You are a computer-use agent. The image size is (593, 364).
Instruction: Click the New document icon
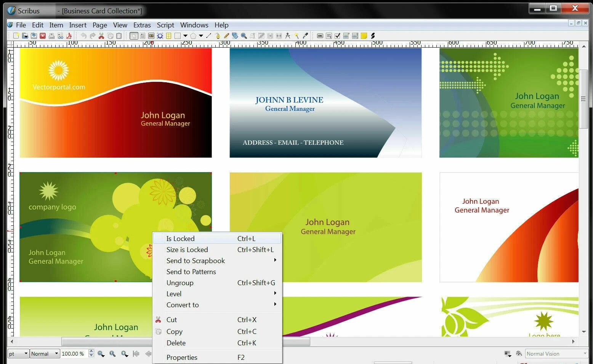(x=16, y=36)
